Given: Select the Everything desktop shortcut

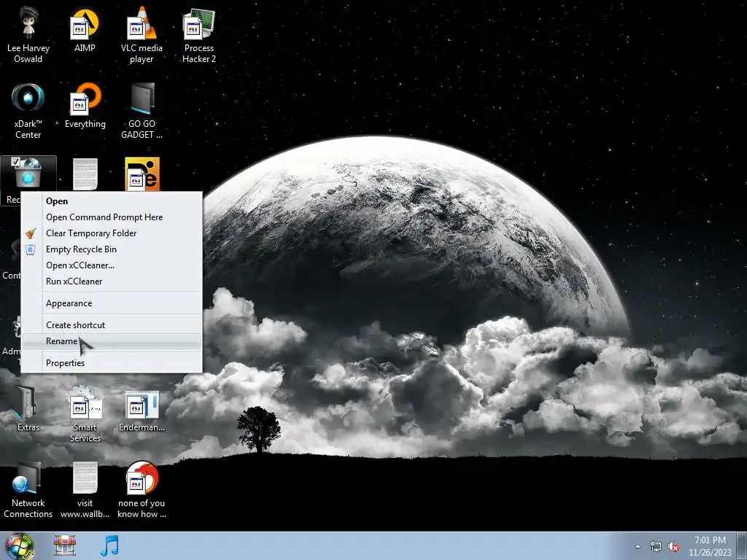Looking at the screenshot, I should click(x=85, y=106).
